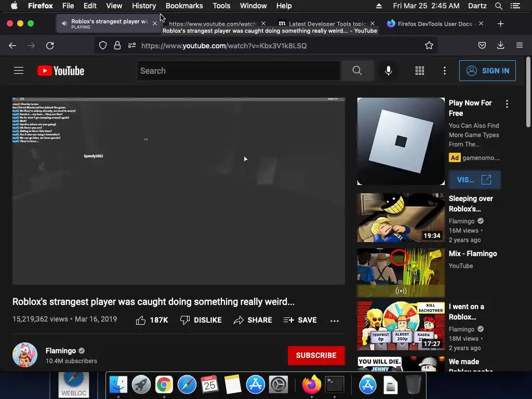Open the 'I went on a Roblox...' video thumbnail
Viewport: 532px width, 399px height.
click(x=401, y=326)
